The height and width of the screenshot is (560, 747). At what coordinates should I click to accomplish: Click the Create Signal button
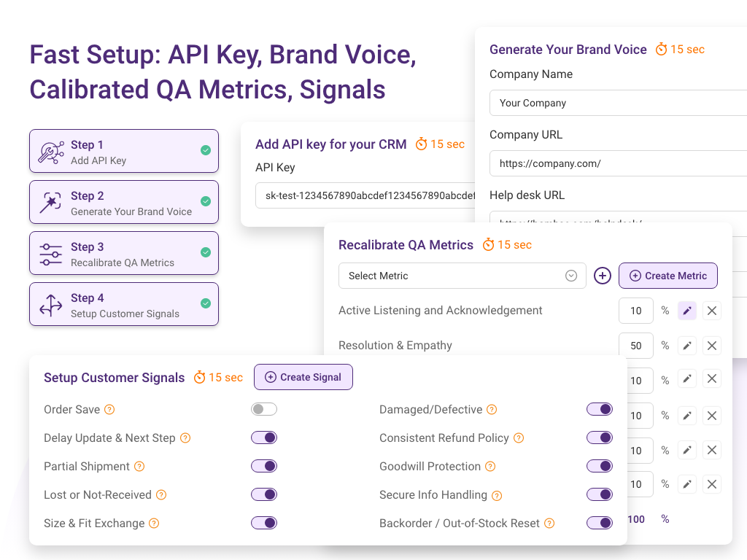(303, 377)
